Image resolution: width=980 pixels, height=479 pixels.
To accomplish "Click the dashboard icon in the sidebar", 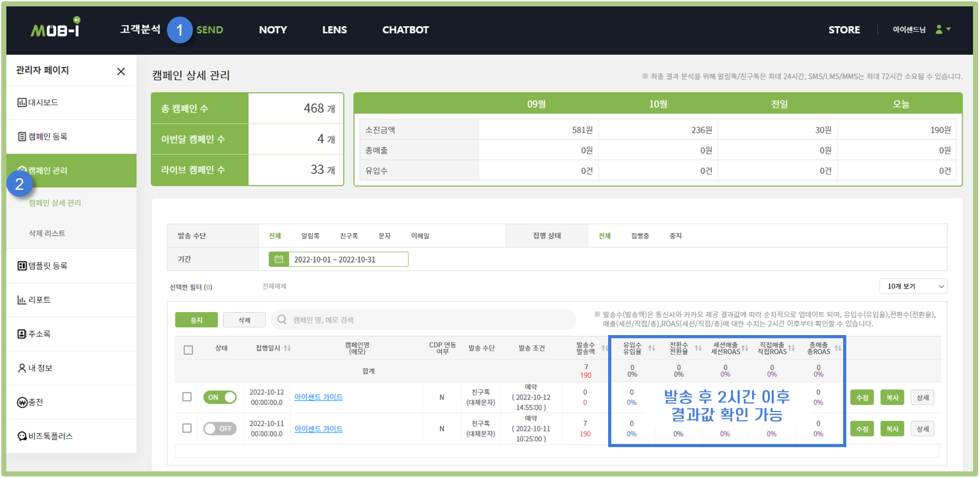I will coord(22,103).
